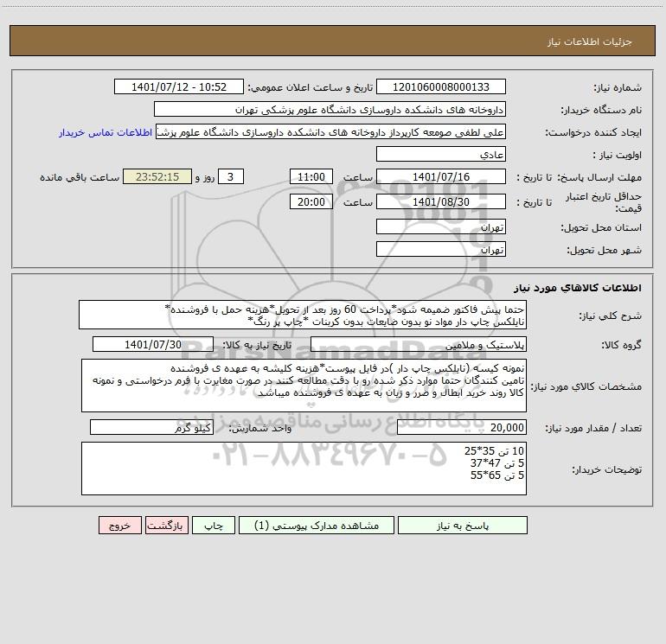Screen dimensions: 666x644
Task: Click the note line 10 تن 35*25
Action: point(494,451)
